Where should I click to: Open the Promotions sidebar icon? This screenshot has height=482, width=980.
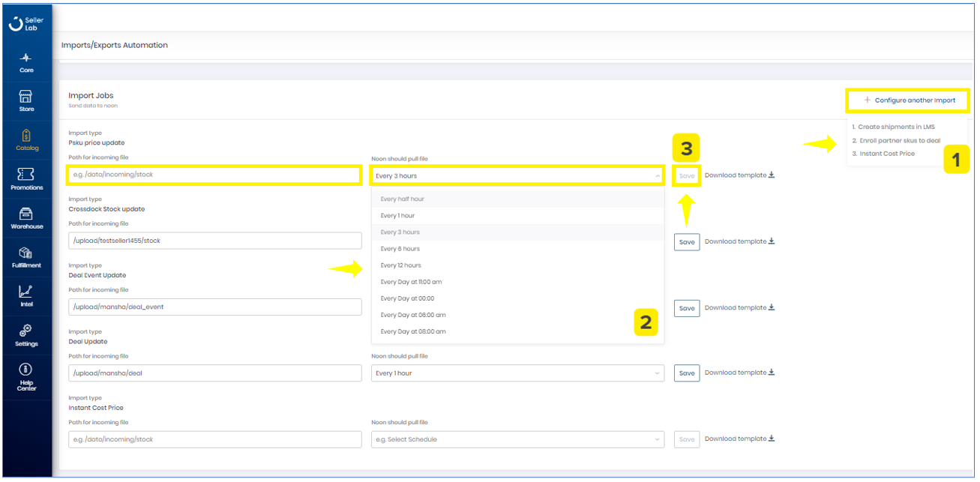(26, 178)
